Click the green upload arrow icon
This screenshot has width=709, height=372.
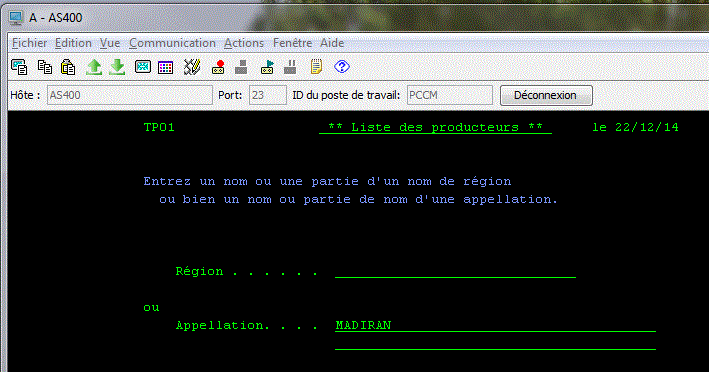94,67
